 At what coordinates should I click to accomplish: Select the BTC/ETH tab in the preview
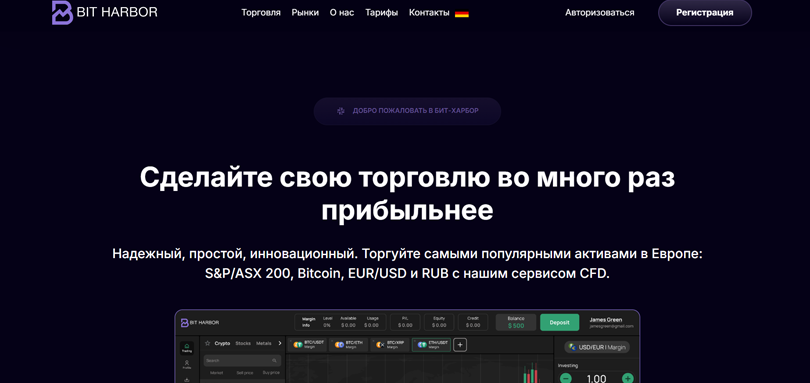[349, 345]
